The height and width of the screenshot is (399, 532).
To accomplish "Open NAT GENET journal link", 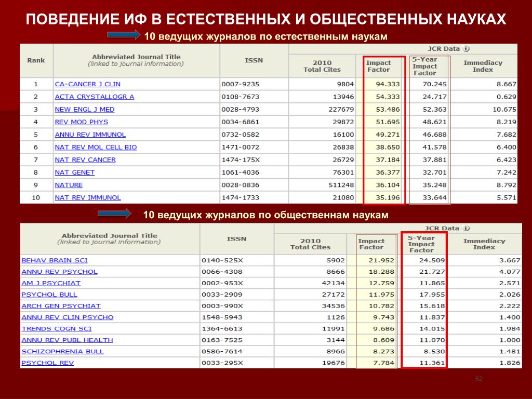I will 75,172.
